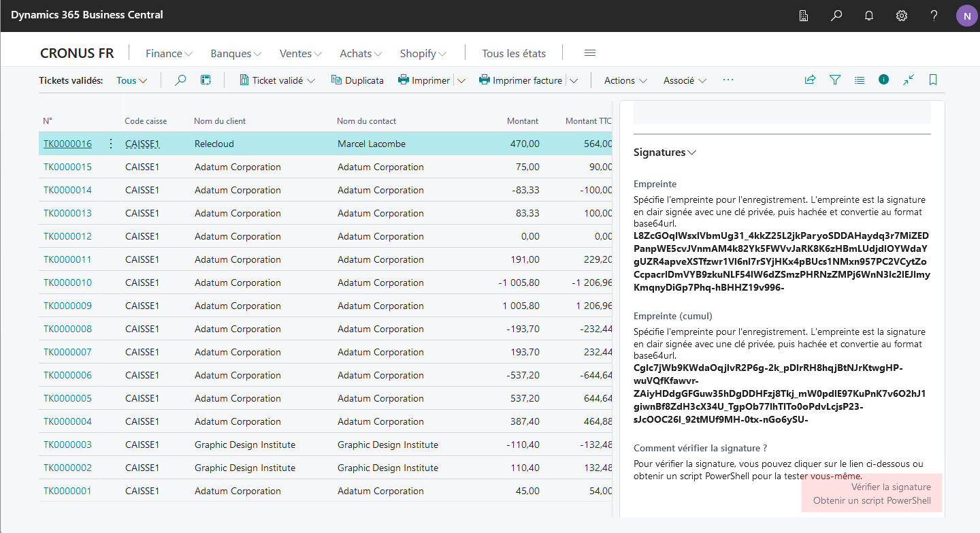980x533 pixels.
Task: Search the list with the magnifier icon
Action: pos(180,80)
